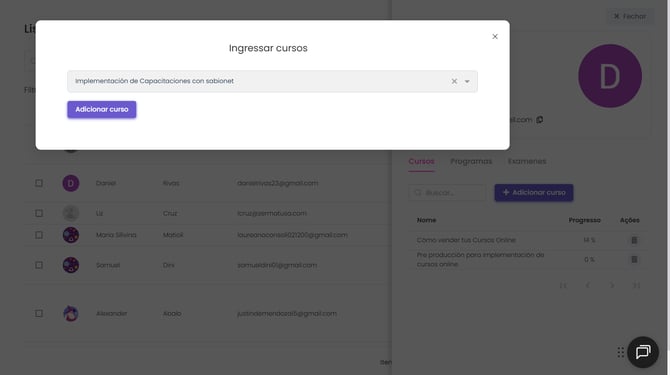Click the Adicionar curso button in dialog

point(102,109)
